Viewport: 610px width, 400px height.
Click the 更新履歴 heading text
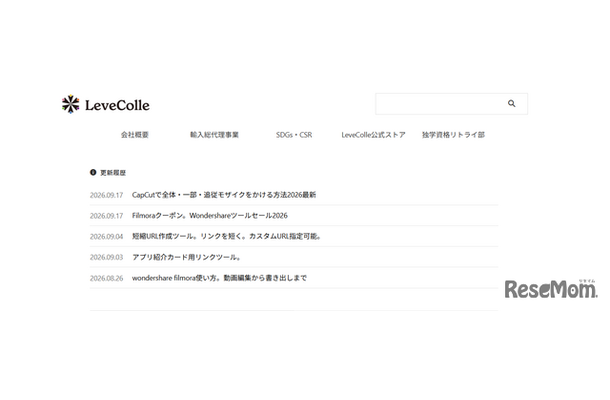tap(113, 172)
